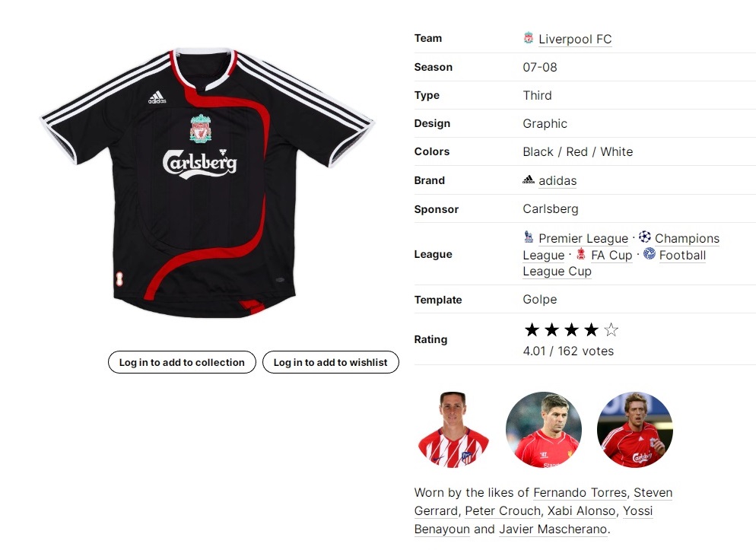Select Peter Crouch circular player photo
Viewport: 756px width, 550px height.
point(634,430)
